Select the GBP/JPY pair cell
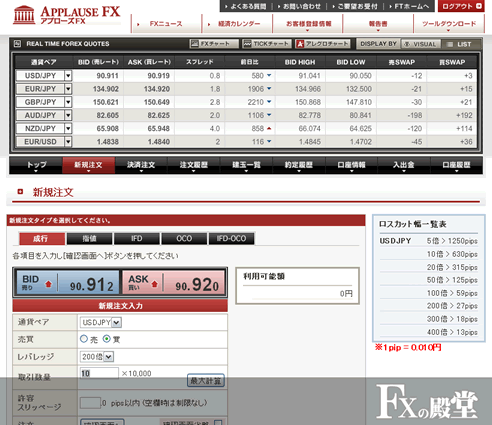 point(40,102)
